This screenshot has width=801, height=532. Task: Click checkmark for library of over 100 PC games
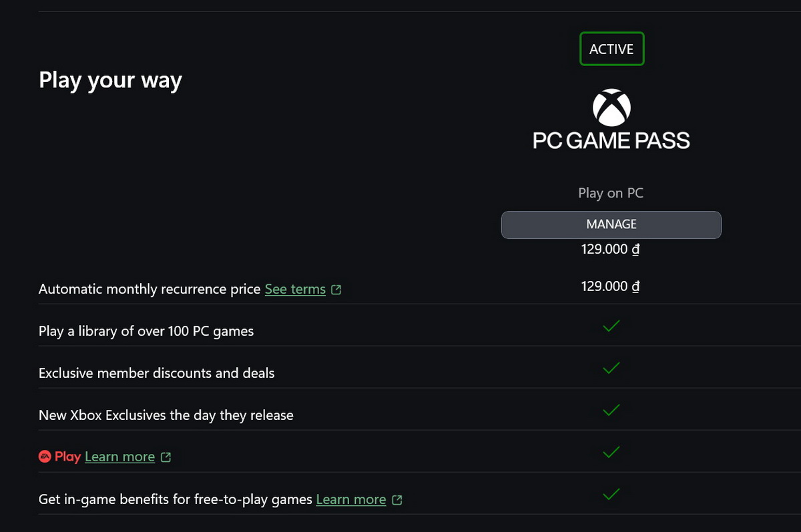(611, 326)
